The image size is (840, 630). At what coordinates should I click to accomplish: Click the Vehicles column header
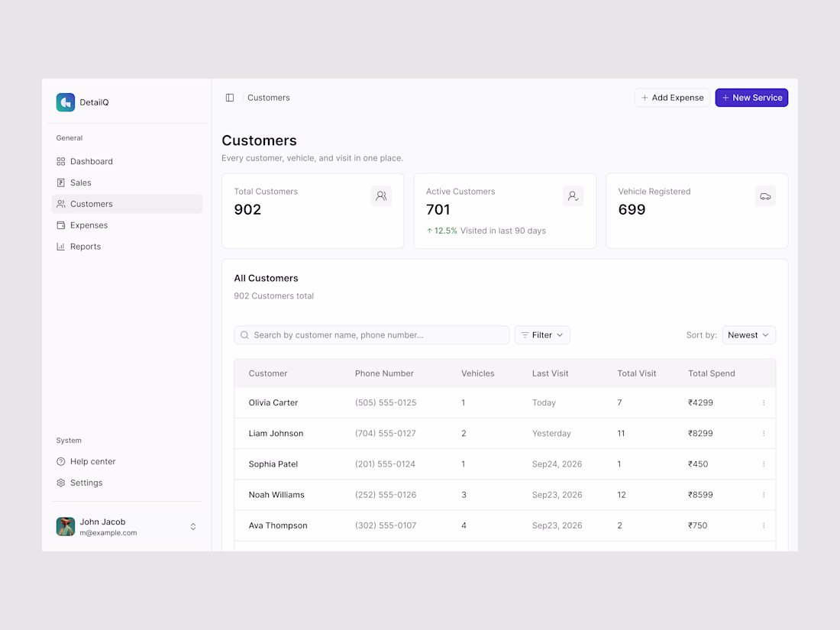tap(478, 373)
